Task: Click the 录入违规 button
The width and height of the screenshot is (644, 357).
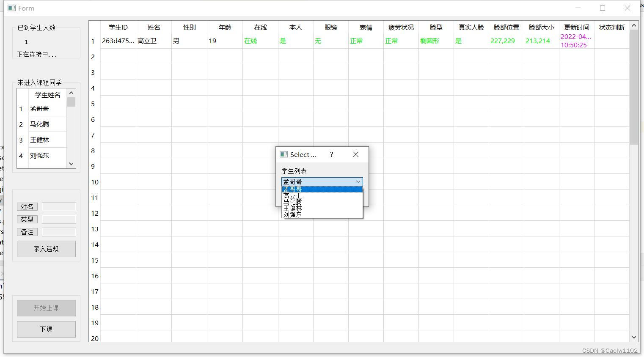Action: click(46, 249)
